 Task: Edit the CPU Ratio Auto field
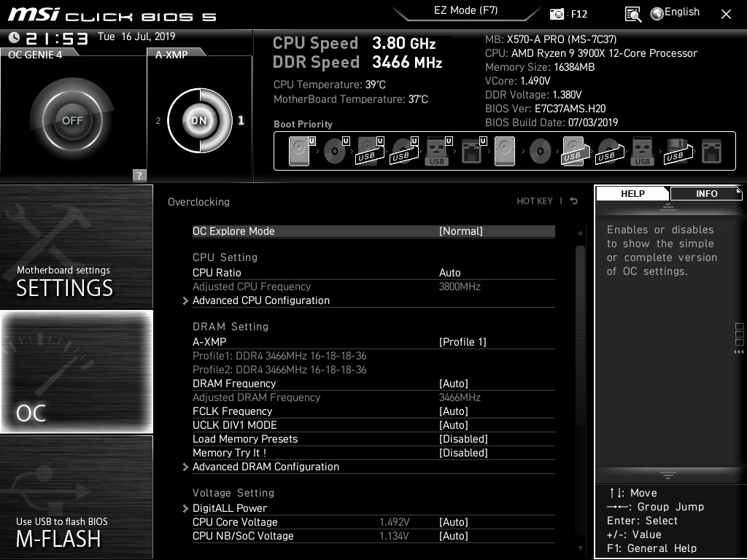pos(449,273)
